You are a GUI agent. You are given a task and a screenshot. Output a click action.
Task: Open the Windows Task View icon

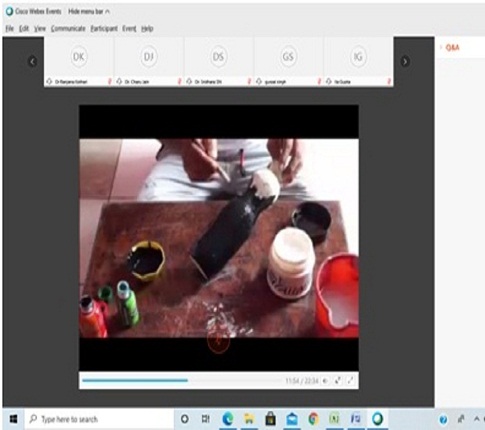(206, 419)
